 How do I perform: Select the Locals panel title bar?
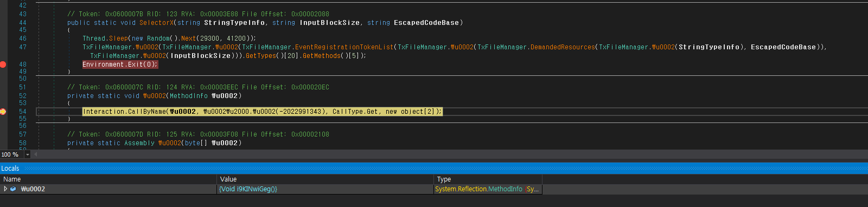click(434, 169)
